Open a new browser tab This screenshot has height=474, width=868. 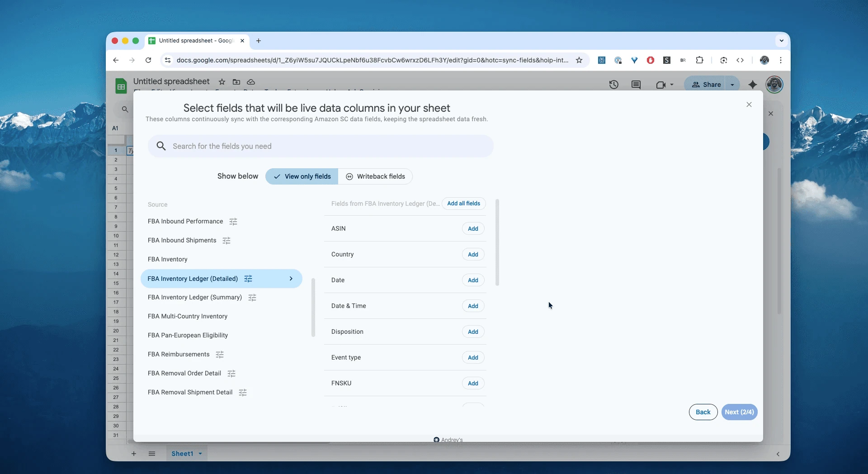(259, 41)
